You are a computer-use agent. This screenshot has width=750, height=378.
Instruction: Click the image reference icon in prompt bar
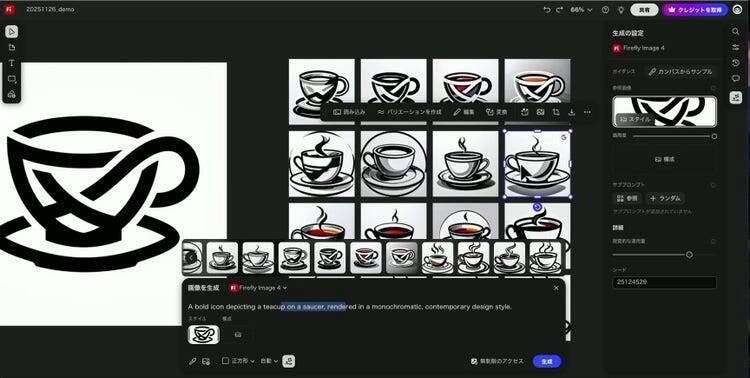click(x=206, y=361)
